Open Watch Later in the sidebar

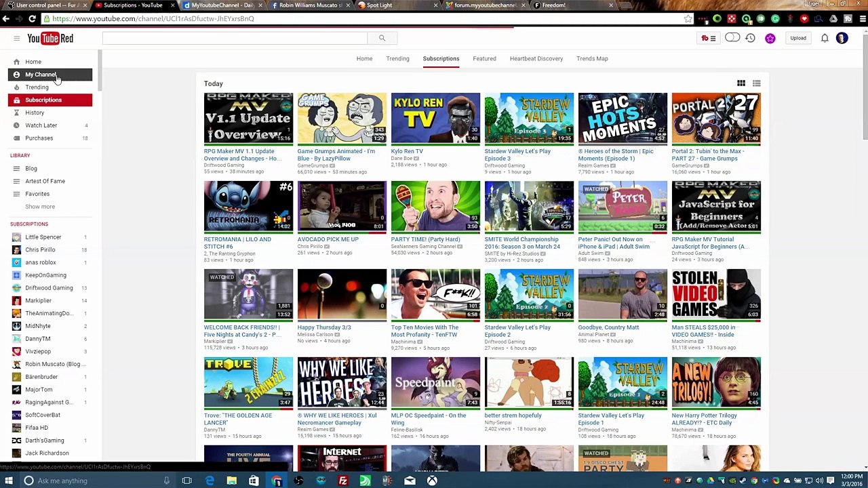[x=50, y=125]
